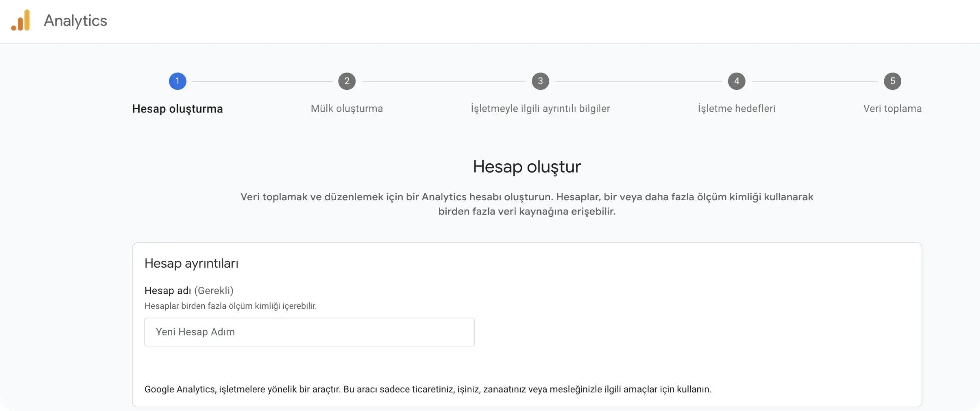Viewport: 980px width, 411px height.
Task: Focus the 'Yeni Hesap Adım' account name field
Action: [309, 332]
